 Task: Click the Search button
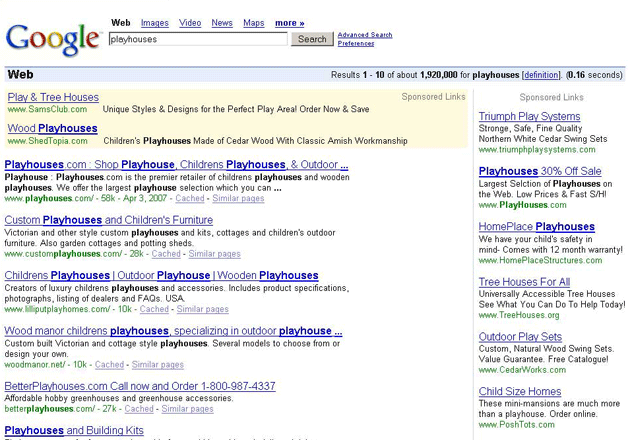pyautogui.click(x=312, y=39)
